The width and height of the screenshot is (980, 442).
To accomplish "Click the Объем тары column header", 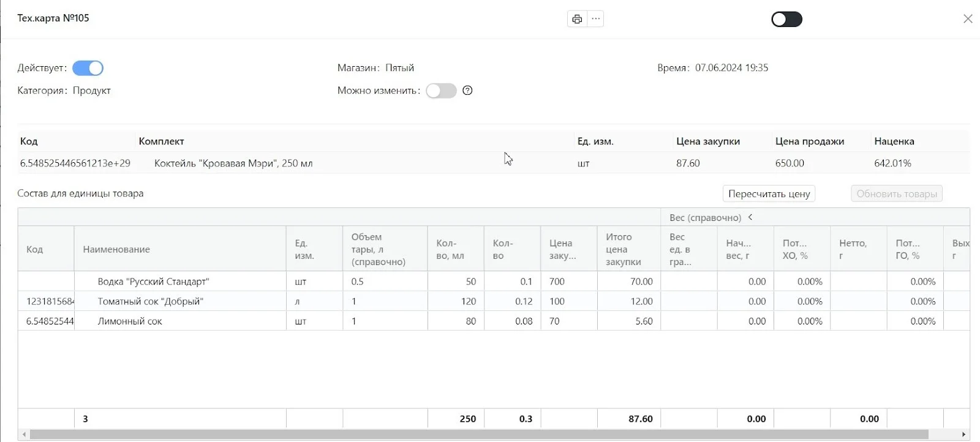I will click(x=385, y=249).
